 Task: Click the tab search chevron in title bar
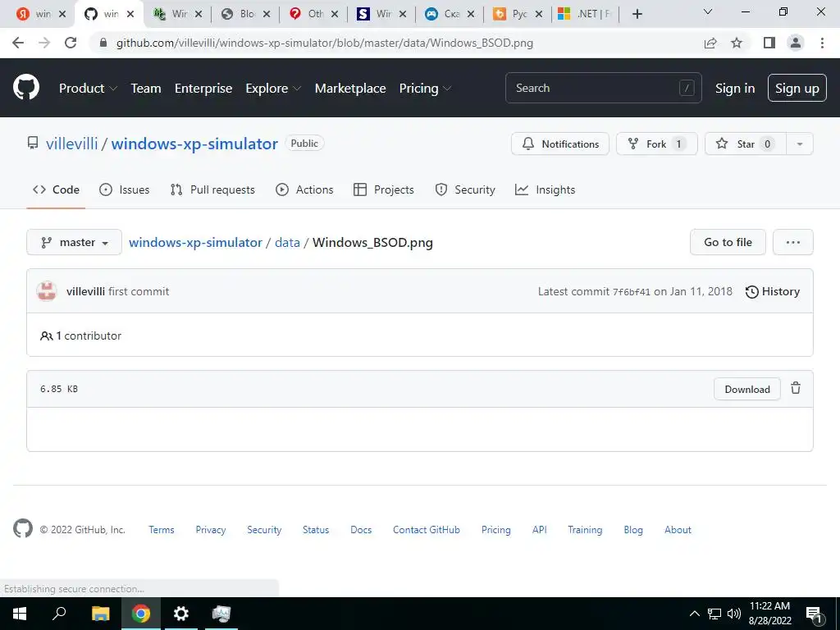click(x=708, y=11)
